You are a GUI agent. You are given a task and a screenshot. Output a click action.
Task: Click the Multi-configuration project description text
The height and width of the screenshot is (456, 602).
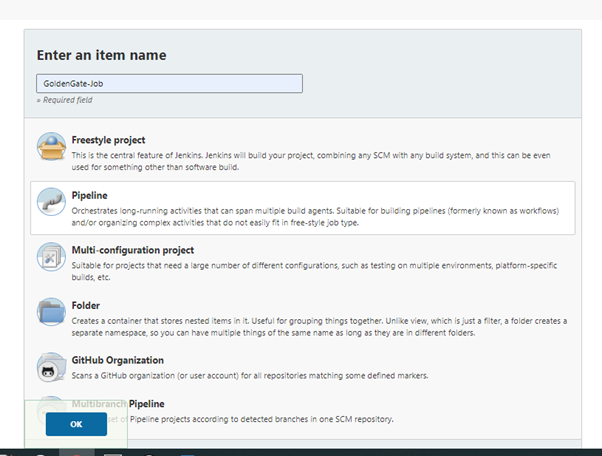click(x=314, y=271)
